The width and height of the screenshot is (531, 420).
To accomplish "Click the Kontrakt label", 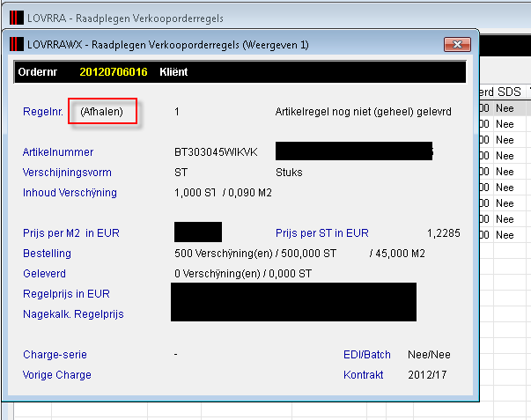I will (364, 375).
